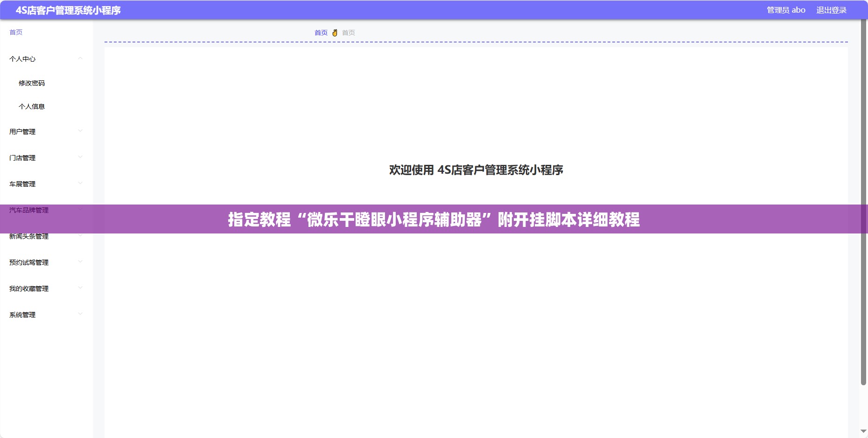The image size is (868, 438).
Task: Click the 管理员 abo account label
Action: click(786, 10)
